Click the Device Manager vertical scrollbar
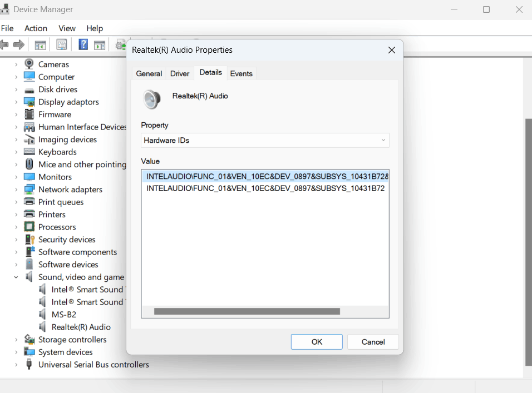This screenshot has height=393, width=532. [528, 242]
